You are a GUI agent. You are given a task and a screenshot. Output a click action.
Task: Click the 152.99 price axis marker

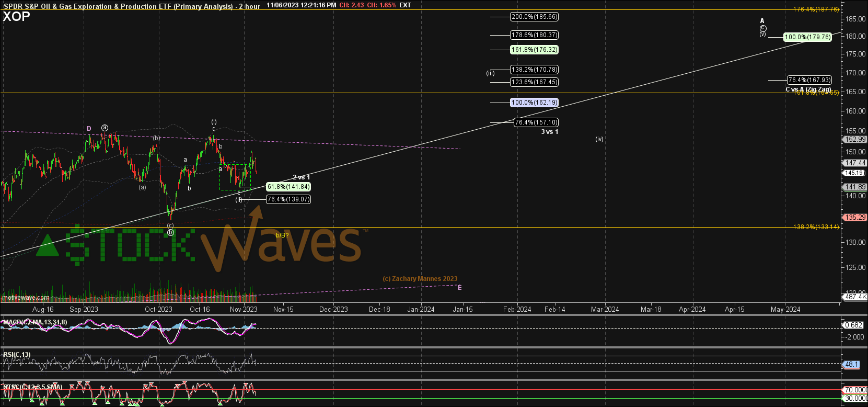(855, 140)
